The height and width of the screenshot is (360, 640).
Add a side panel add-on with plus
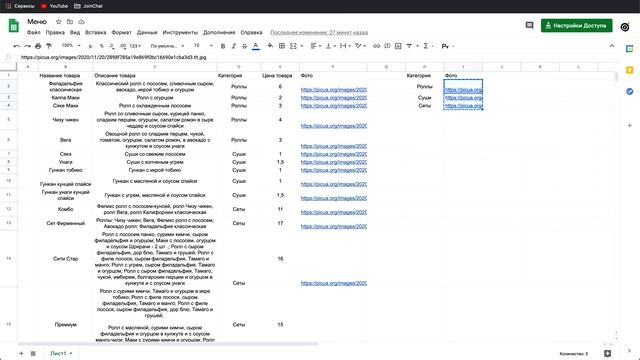click(629, 125)
